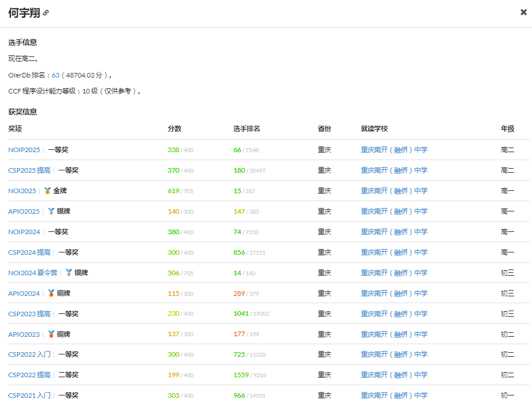
Task: Open the NOIP2025 contest page
Action: coord(23,149)
